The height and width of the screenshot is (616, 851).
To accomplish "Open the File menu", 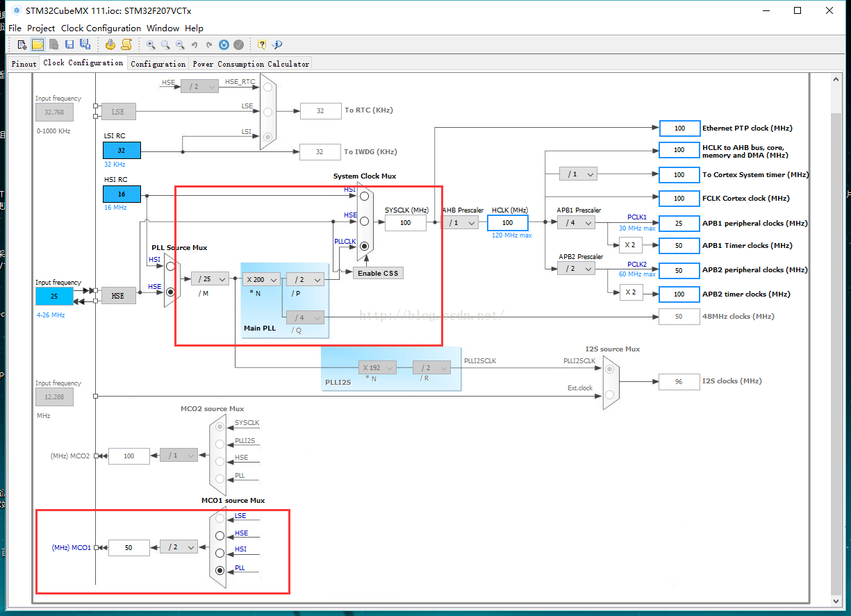I will point(15,28).
